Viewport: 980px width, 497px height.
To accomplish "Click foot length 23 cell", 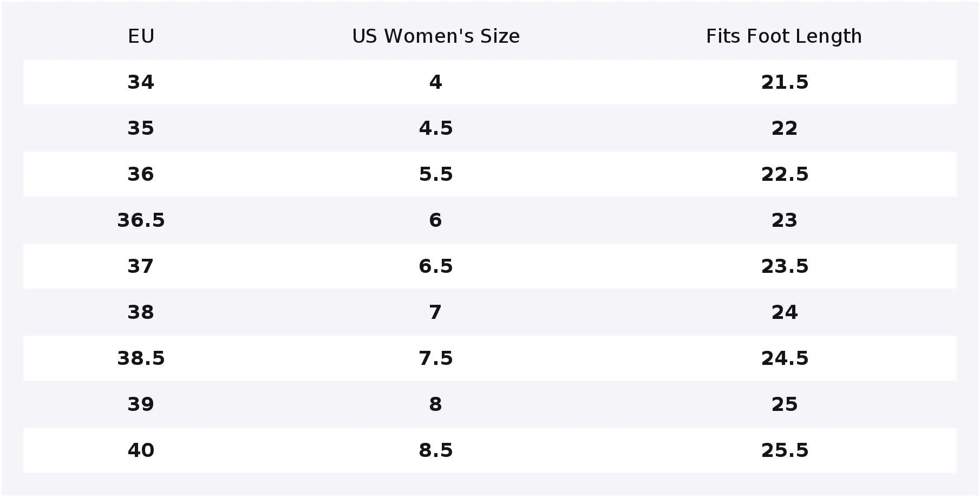I will [x=785, y=220].
